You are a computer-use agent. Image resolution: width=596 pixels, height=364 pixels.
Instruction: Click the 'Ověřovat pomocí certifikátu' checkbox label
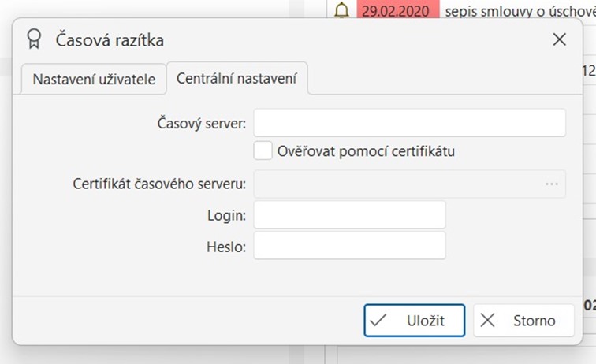click(x=366, y=150)
